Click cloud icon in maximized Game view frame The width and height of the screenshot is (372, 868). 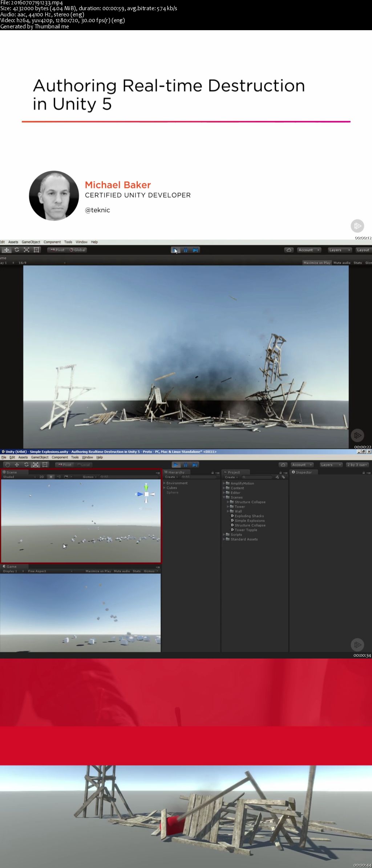pyautogui.click(x=289, y=250)
